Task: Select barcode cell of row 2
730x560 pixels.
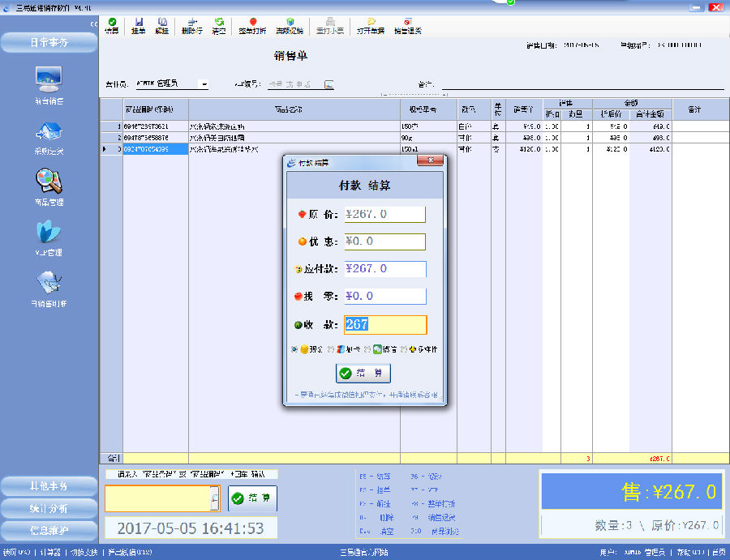Action: click(156, 138)
